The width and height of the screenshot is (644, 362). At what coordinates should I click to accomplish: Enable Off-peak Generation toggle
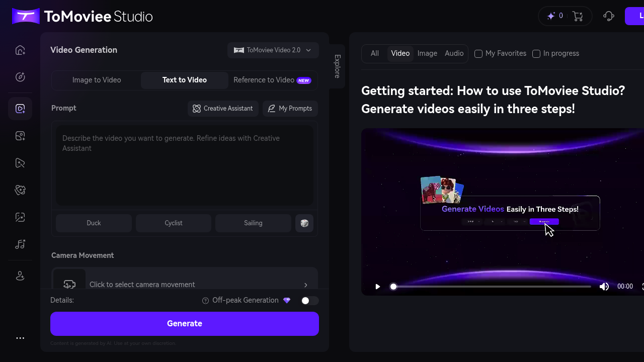[x=310, y=300]
